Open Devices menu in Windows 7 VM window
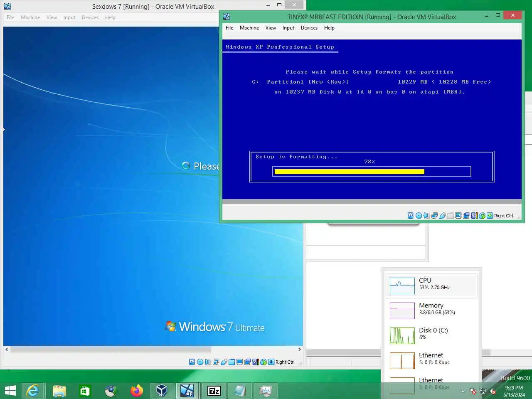The width and height of the screenshot is (532, 399). pos(90,17)
